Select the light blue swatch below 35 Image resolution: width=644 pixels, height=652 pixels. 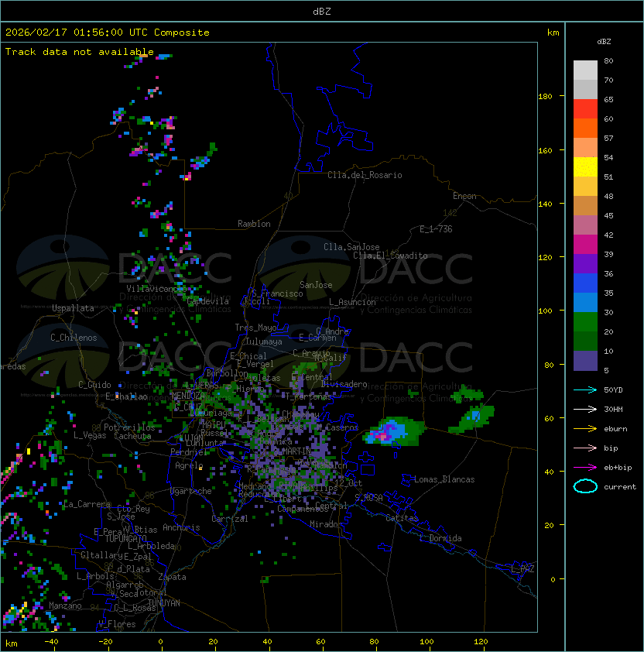[585, 303]
